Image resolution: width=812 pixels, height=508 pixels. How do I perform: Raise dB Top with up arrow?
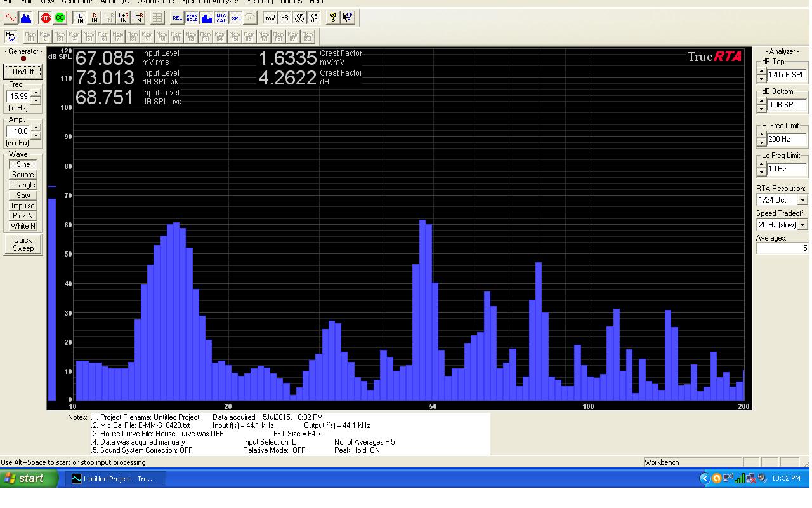click(x=762, y=71)
